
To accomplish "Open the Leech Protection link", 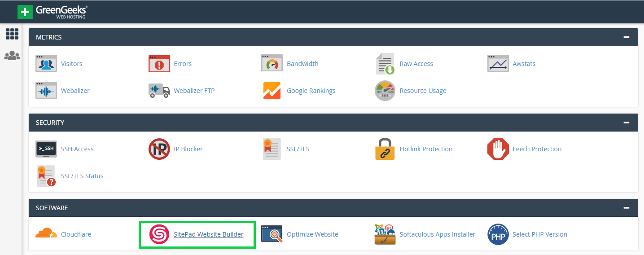I will (x=537, y=149).
